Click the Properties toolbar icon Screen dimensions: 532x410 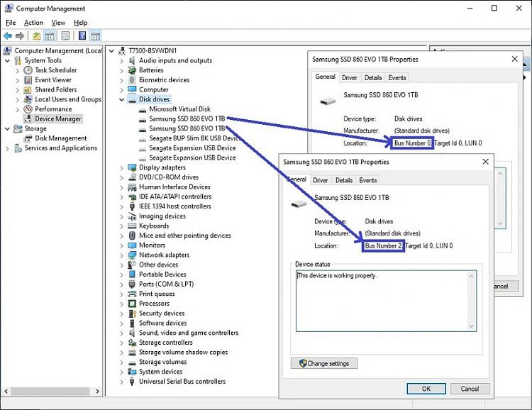[x=66, y=35]
